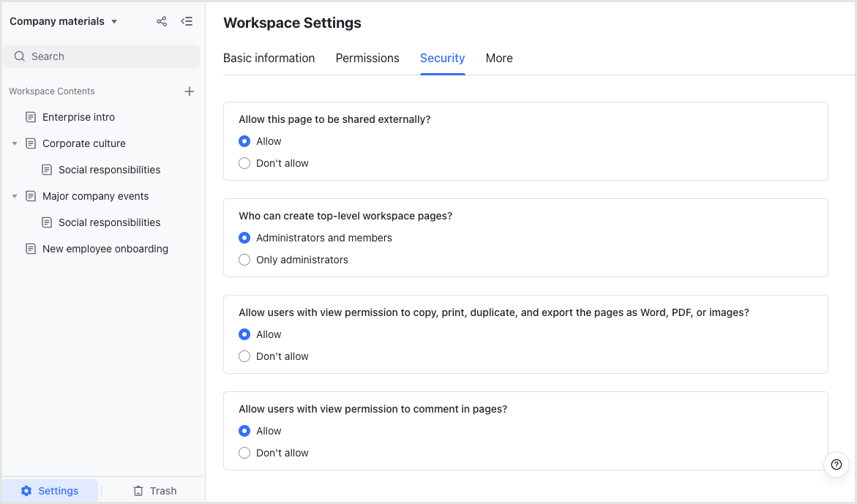This screenshot has width=857, height=504.
Task: Collapse the Corporate culture tree node
Action: click(x=15, y=143)
